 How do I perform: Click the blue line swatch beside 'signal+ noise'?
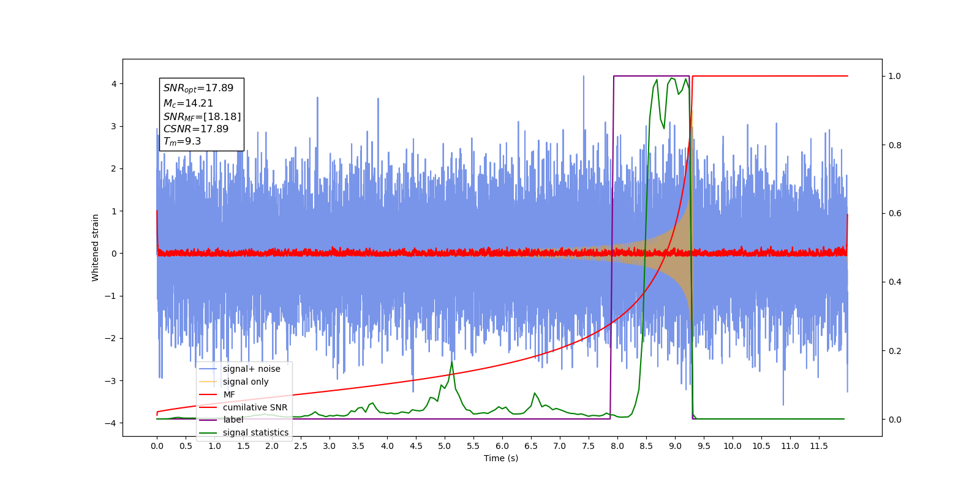[x=208, y=369]
